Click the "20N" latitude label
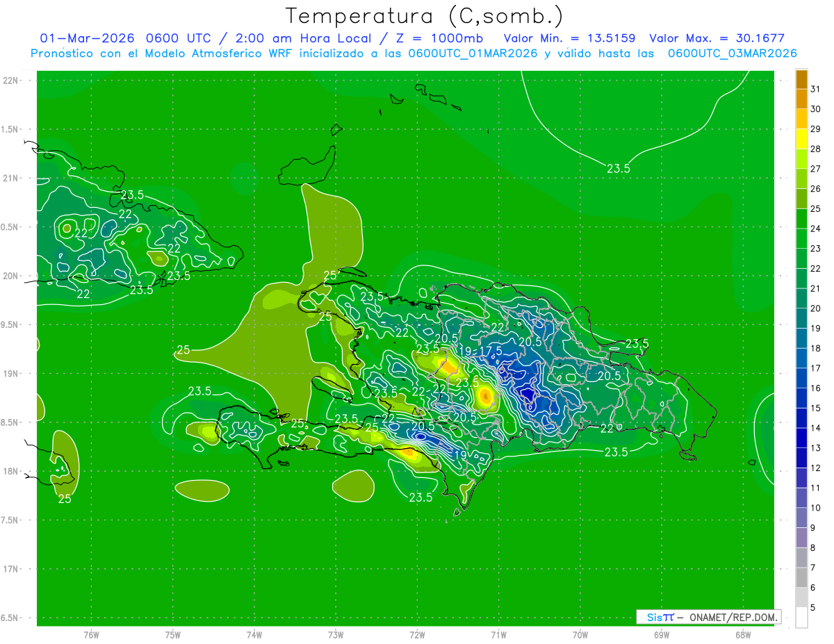This screenshot has height=644, width=834. 10,276
